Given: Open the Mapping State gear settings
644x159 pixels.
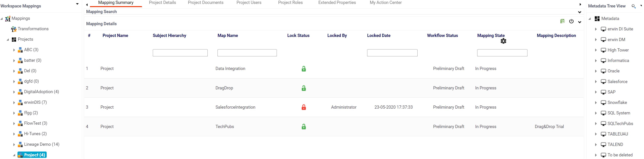Looking at the screenshot, I should click(x=503, y=41).
